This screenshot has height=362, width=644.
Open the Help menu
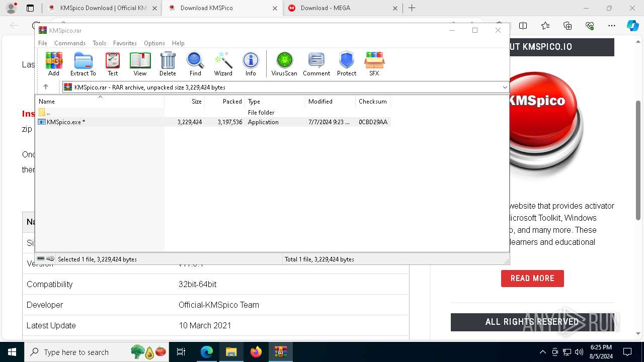point(178,43)
